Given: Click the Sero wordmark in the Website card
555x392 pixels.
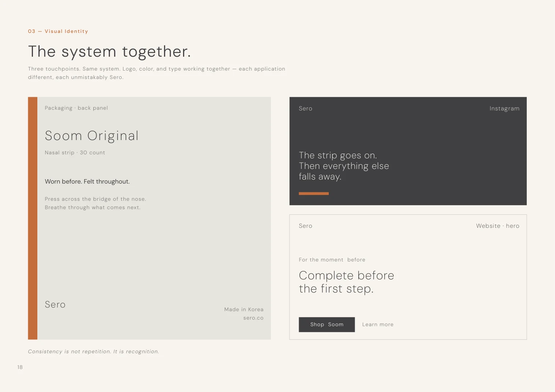Looking at the screenshot, I should 305,226.
